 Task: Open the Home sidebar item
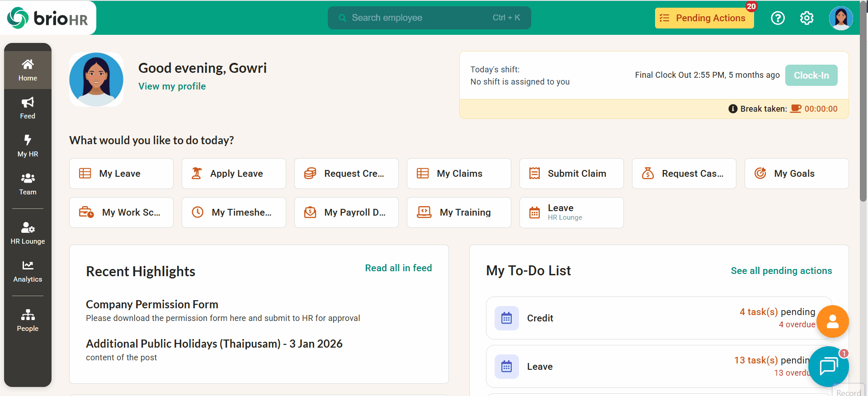click(x=28, y=70)
